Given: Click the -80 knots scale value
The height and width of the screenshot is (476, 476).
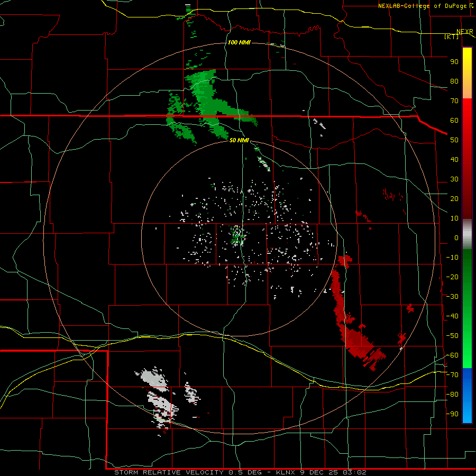Looking at the screenshot, I should tap(452, 395).
